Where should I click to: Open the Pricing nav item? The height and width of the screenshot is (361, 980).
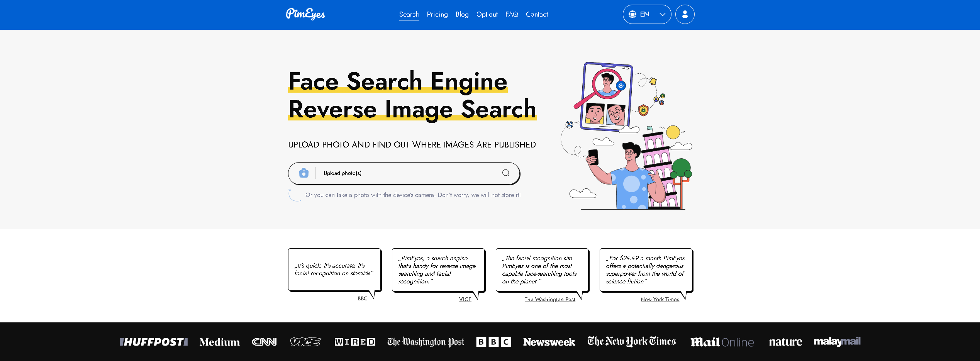tap(437, 15)
